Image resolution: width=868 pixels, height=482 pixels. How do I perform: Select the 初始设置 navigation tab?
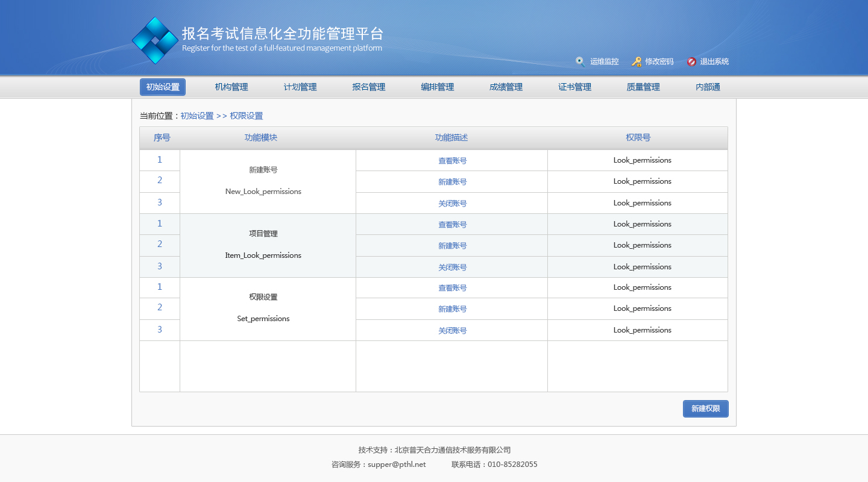163,87
